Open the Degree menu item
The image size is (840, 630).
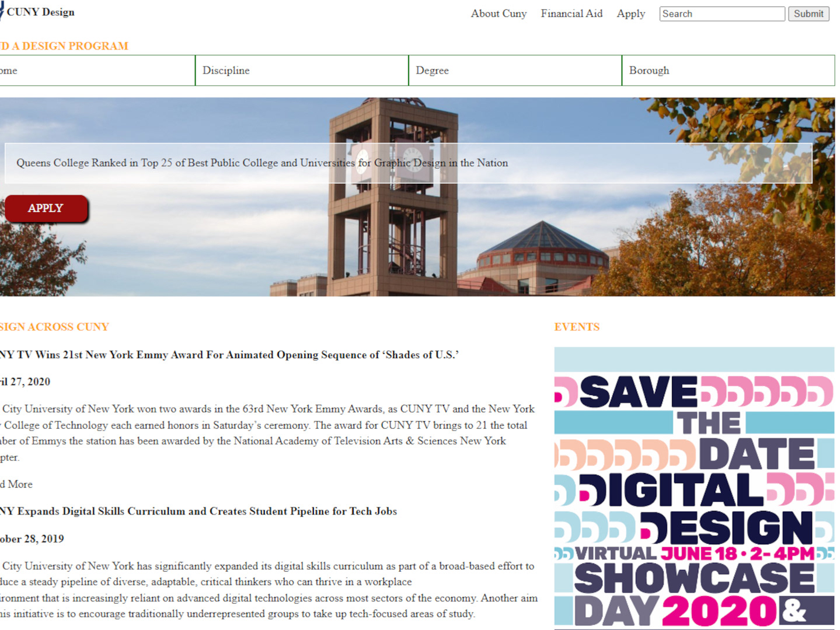pyautogui.click(x=515, y=71)
